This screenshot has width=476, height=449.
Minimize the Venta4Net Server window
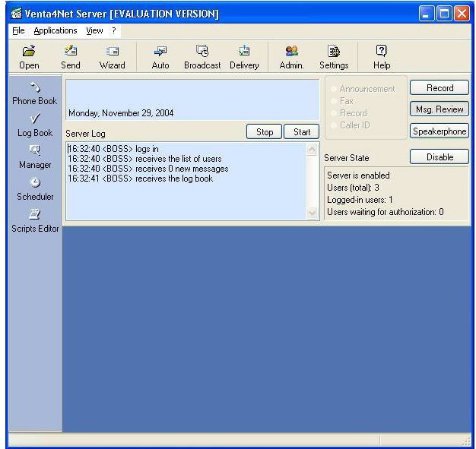point(427,14)
